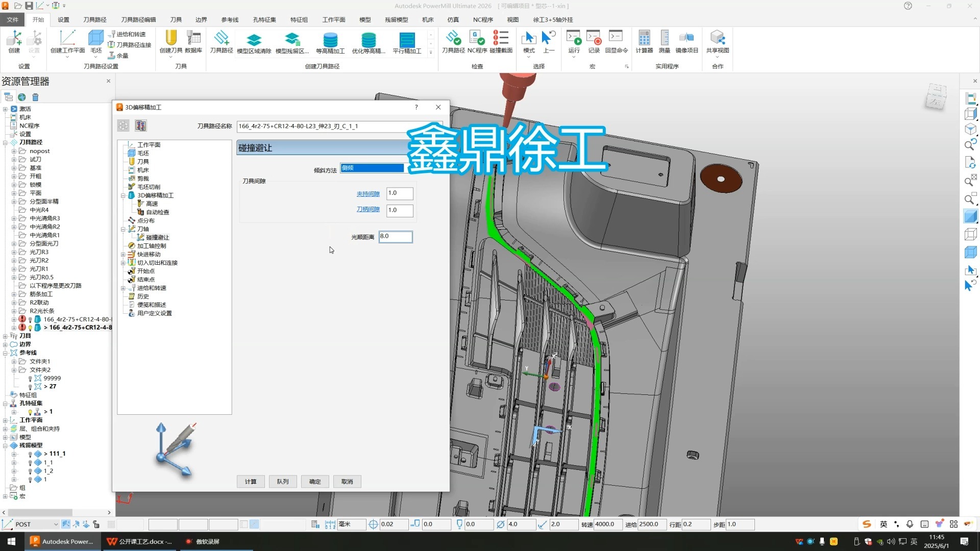Screen dimensions: 980x551
Task: Expand the 切入切出和连接 dialog node
Action: pos(123,263)
